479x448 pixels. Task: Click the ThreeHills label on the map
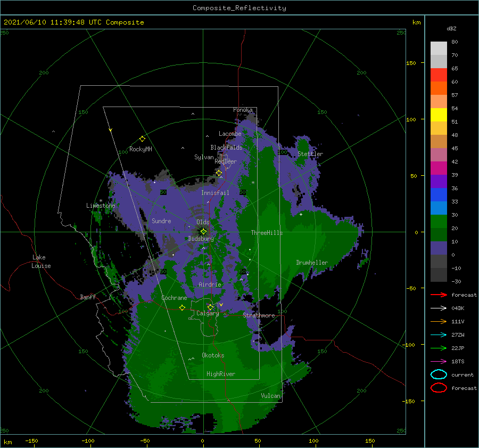coord(267,233)
